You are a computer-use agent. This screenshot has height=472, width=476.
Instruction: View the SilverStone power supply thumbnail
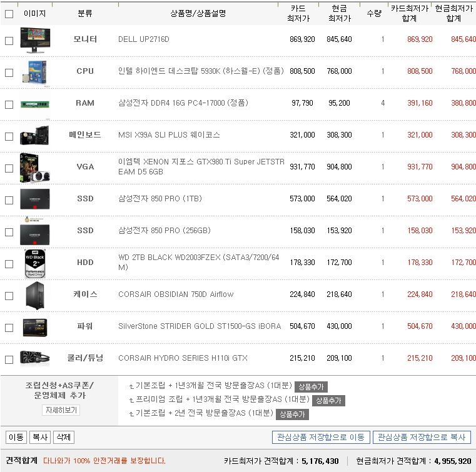click(35, 328)
